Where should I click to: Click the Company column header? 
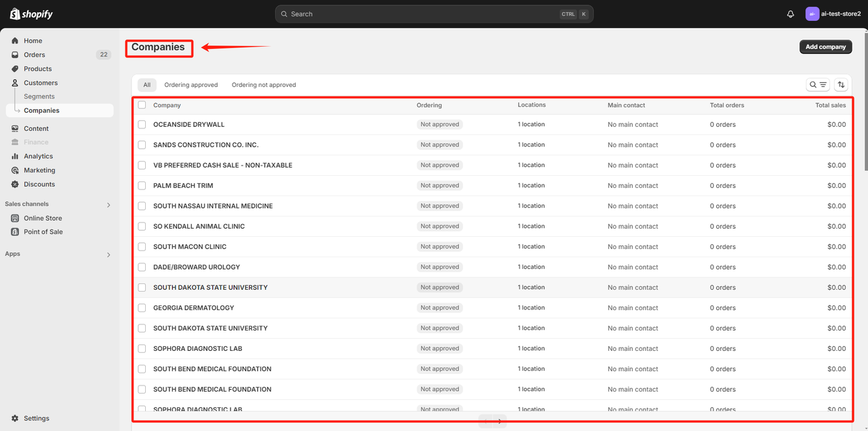(x=167, y=105)
